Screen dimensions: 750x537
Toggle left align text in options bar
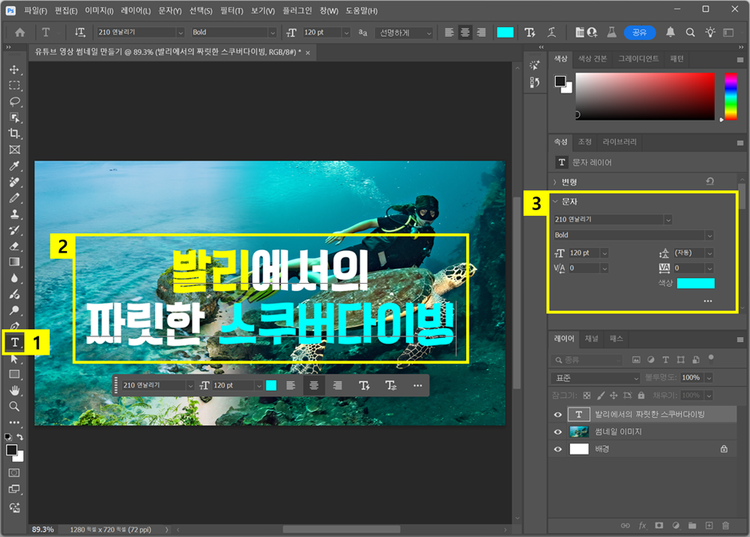[x=449, y=33]
